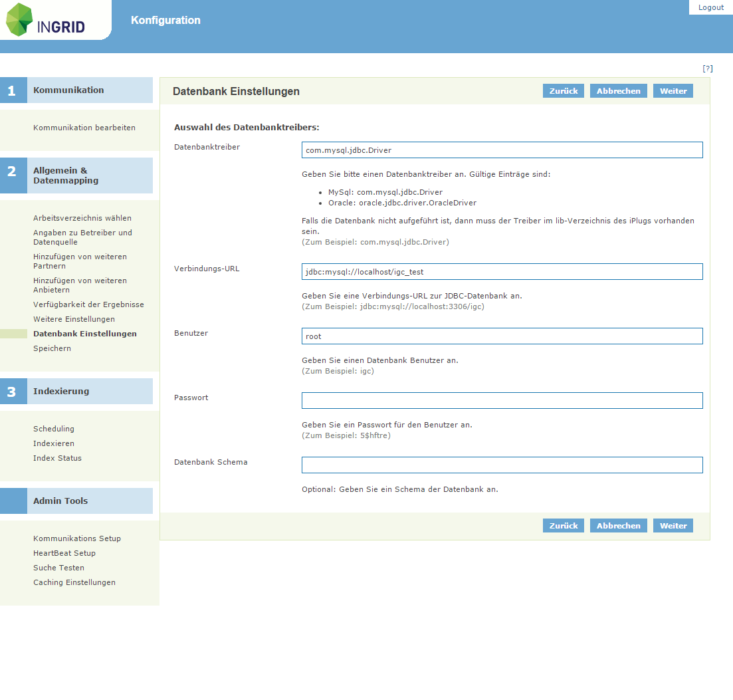Open Suche Testen

(60, 568)
